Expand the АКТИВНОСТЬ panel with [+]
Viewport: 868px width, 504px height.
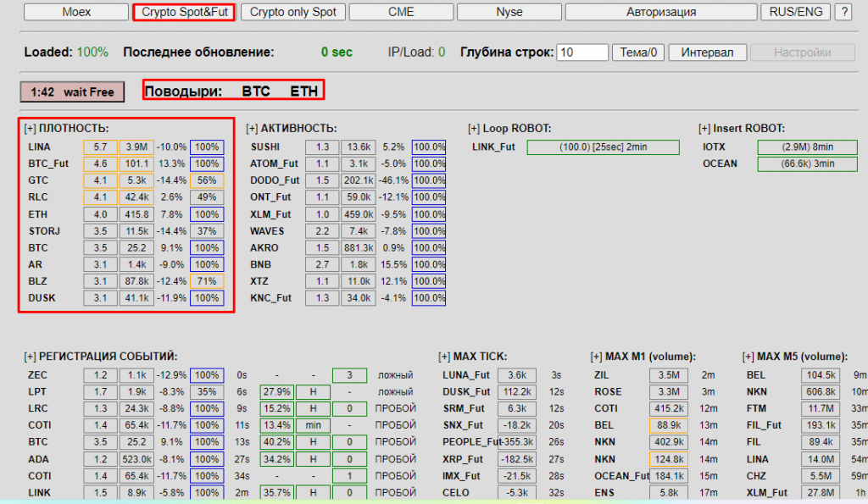pos(252,129)
